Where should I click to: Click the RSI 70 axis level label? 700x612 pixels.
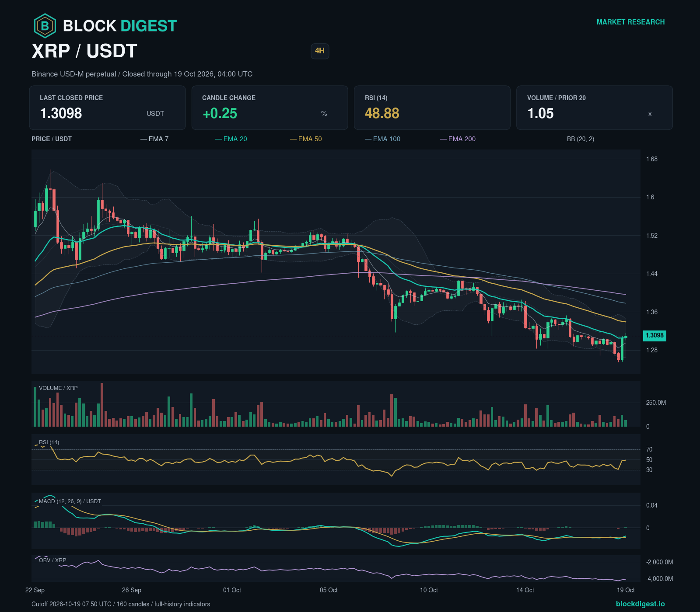[649, 449]
